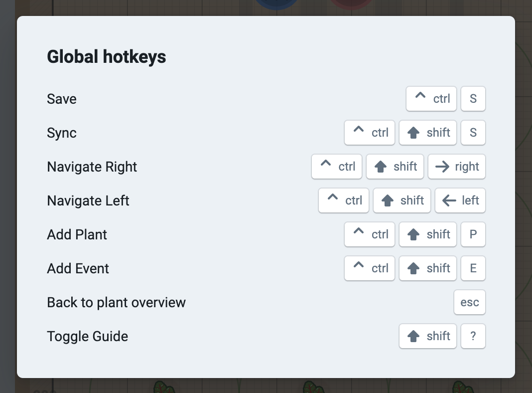
Task: Select the Sync hotkey row label
Action: coord(61,133)
